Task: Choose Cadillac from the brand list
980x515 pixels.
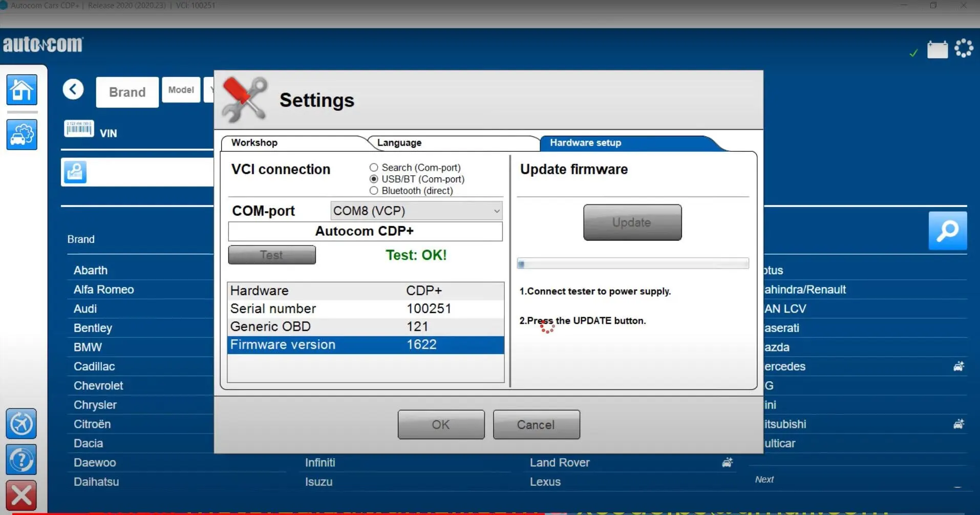Action: pyautogui.click(x=94, y=366)
